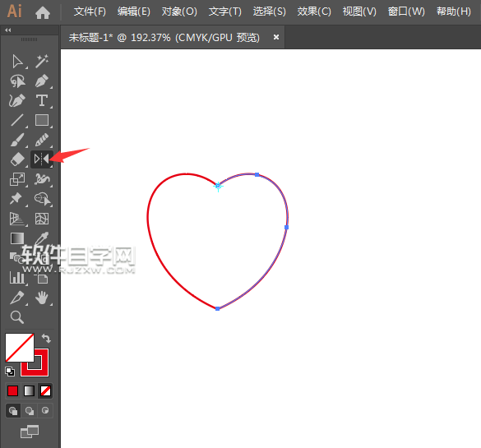Select the Reflect (mirror) tool

[x=42, y=159]
